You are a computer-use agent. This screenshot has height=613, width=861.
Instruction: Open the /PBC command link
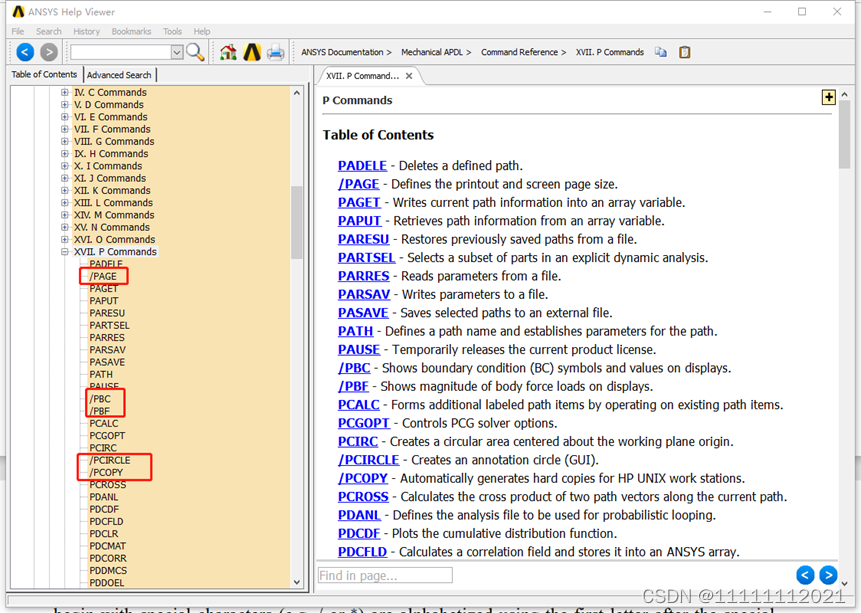pyautogui.click(x=354, y=368)
